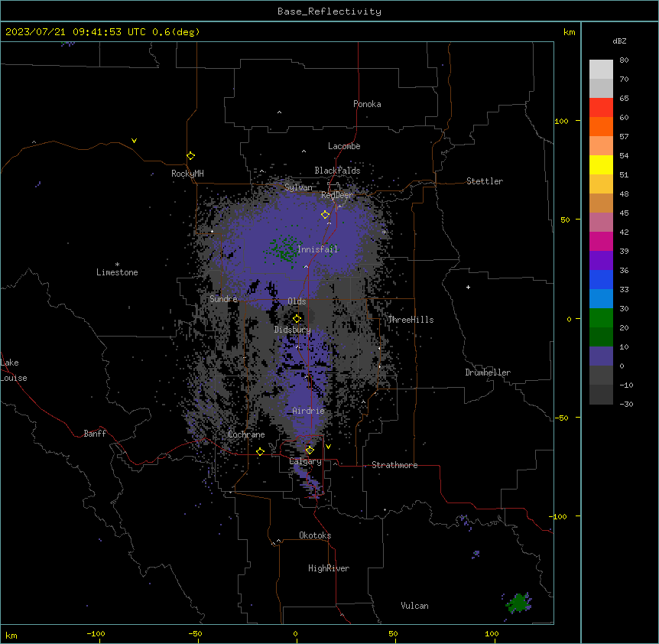Click the Strathmore label
Viewport: 659px width, 644px height.
[x=394, y=465]
